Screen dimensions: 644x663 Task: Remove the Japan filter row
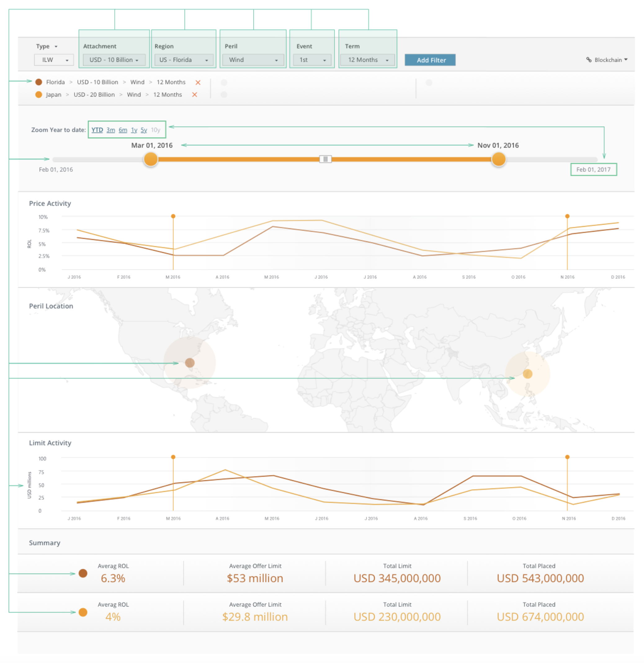point(195,95)
